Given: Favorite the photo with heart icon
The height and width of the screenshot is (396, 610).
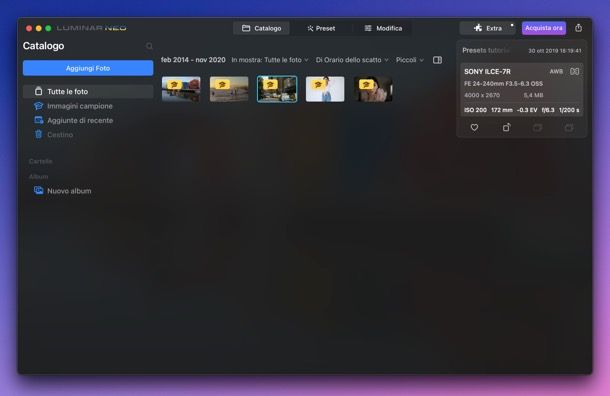Looking at the screenshot, I should pyautogui.click(x=474, y=127).
